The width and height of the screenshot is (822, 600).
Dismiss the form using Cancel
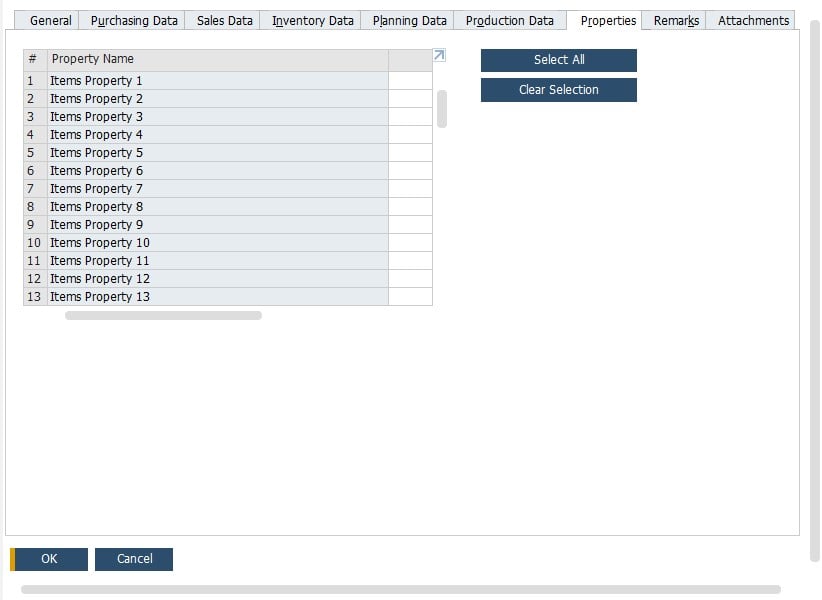click(134, 559)
